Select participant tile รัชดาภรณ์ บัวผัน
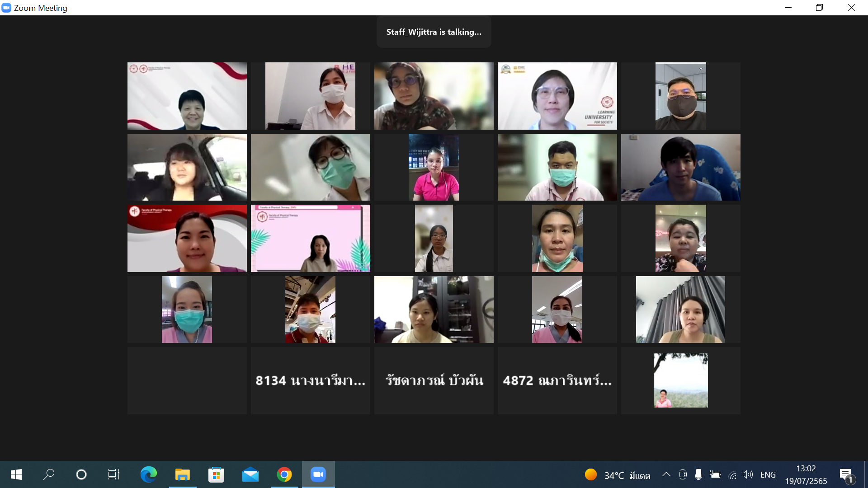 click(434, 380)
